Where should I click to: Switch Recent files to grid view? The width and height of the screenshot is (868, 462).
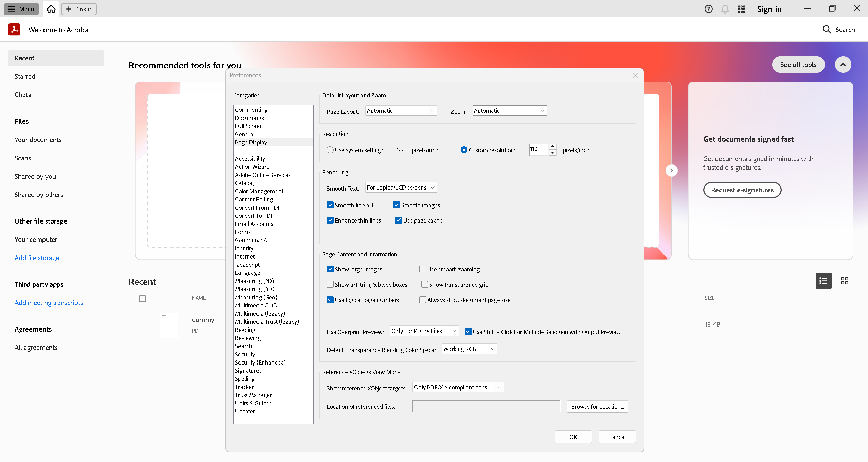pos(845,281)
